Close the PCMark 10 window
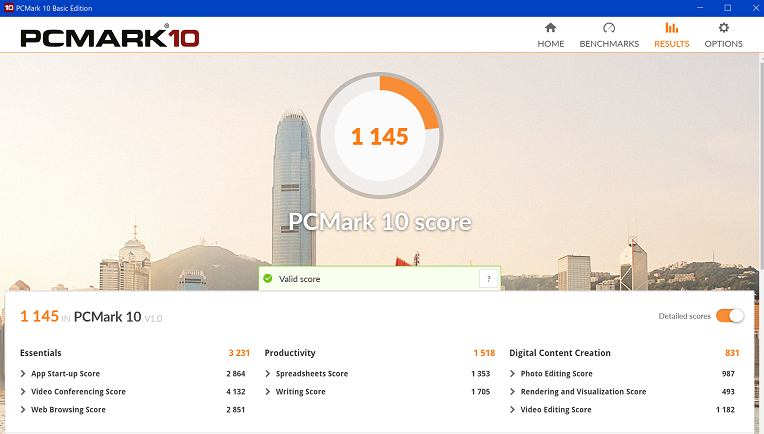This screenshot has height=434, width=764. [755, 8]
